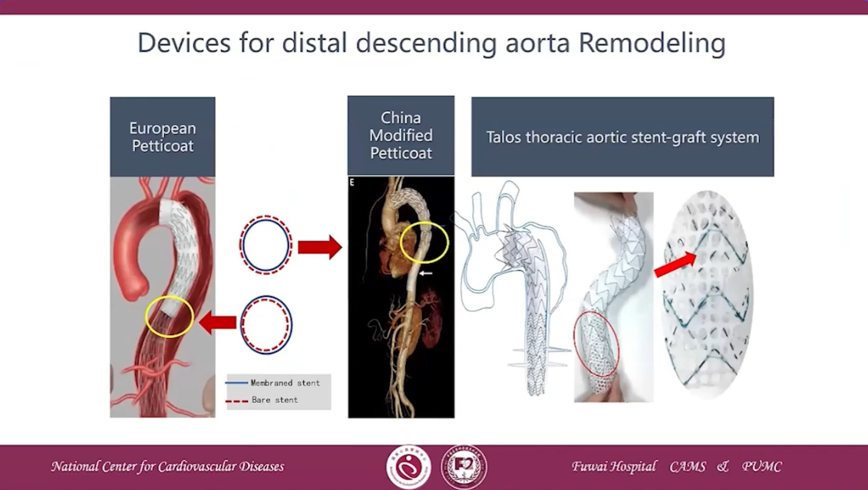Click the 'Bare stent' legend entry
Viewport: 868px width, 490px height.
point(262,400)
